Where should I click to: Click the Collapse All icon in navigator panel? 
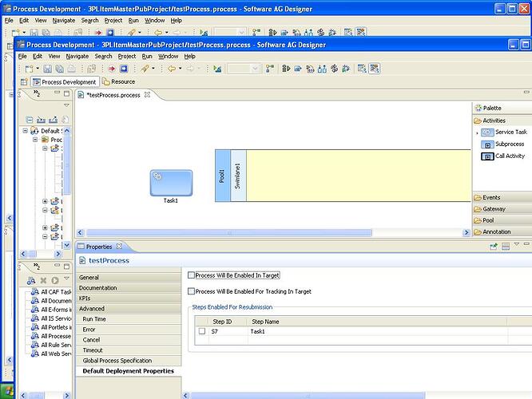coord(30,120)
